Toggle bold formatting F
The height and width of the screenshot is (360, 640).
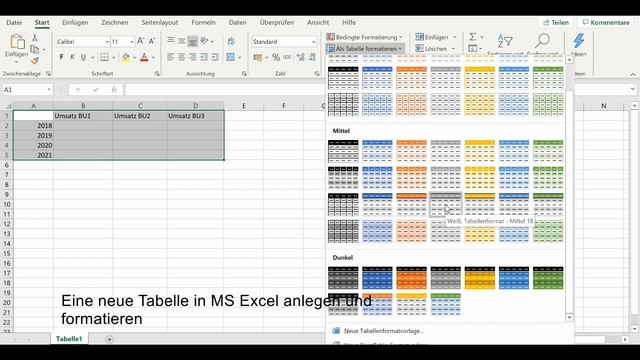(62, 57)
